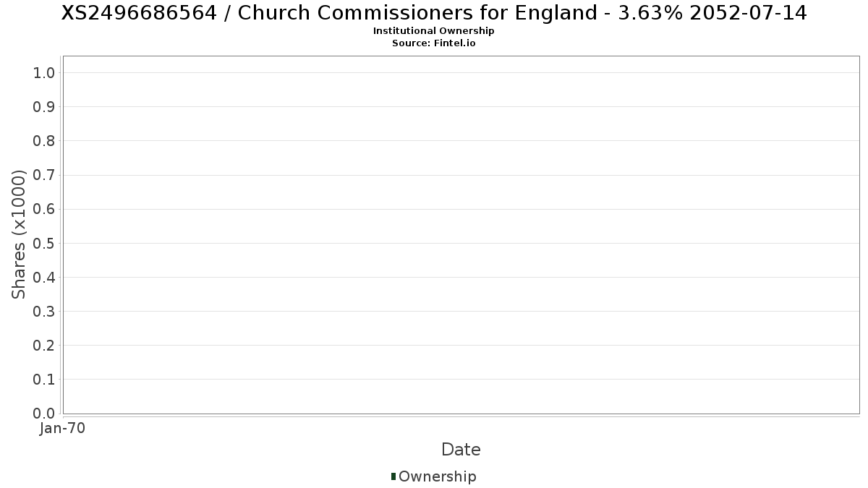Click the center of the empty plot area
The image size is (868, 488).
click(x=461, y=234)
